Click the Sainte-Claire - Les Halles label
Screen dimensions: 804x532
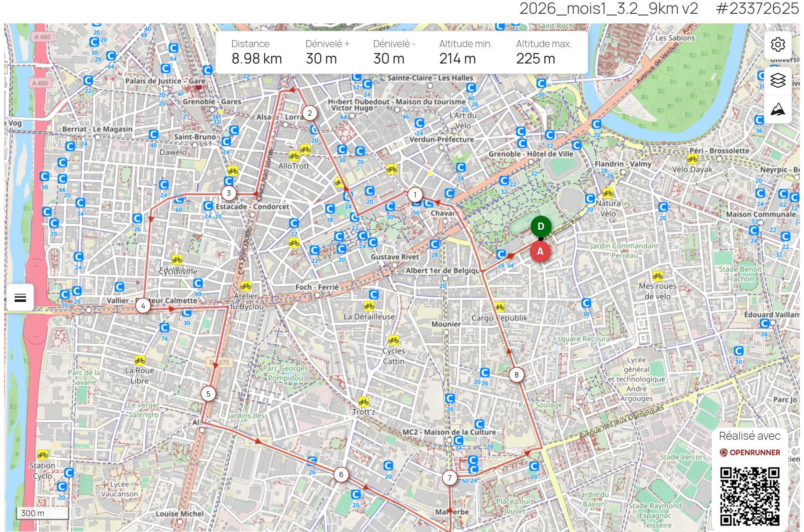tap(430, 78)
